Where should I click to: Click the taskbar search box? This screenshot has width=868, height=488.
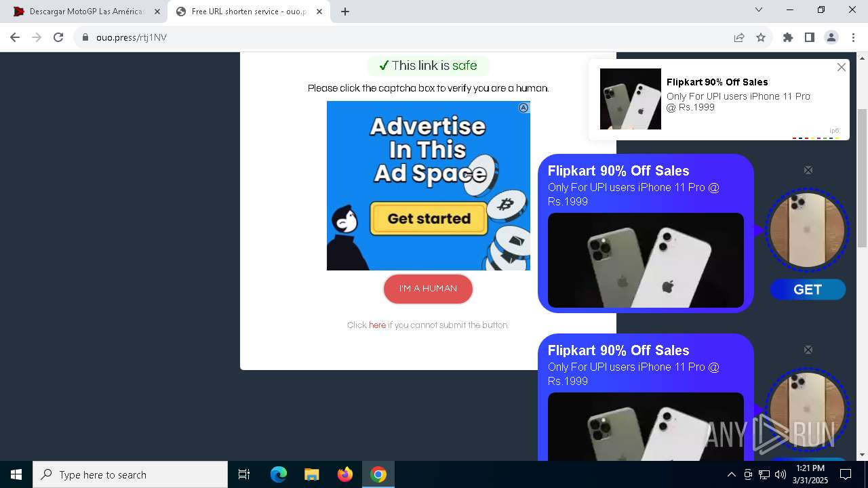coord(130,474)
